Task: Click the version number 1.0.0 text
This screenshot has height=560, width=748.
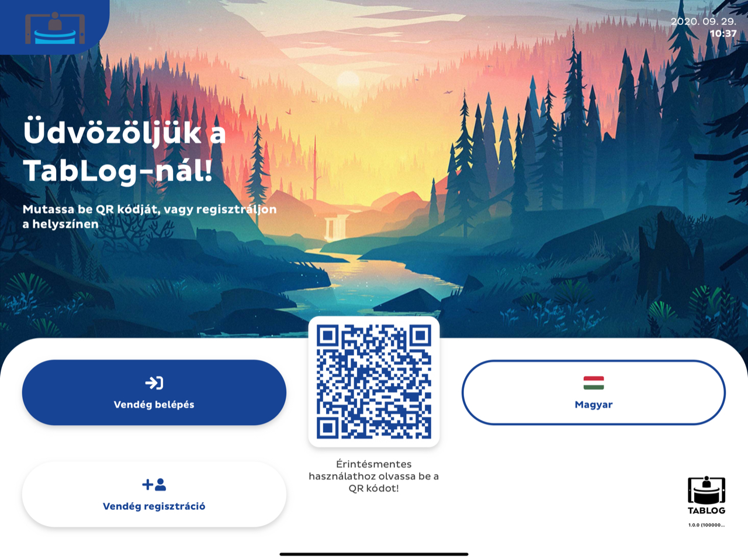Action: click(707, 525)
